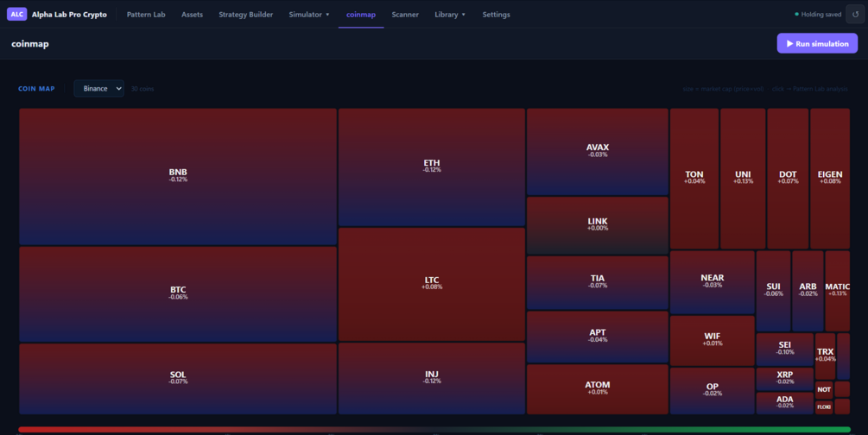Image resolution: width=868 pixels, height=435 pixels.
Task: Open the AVAX tile
Action: 598,152
